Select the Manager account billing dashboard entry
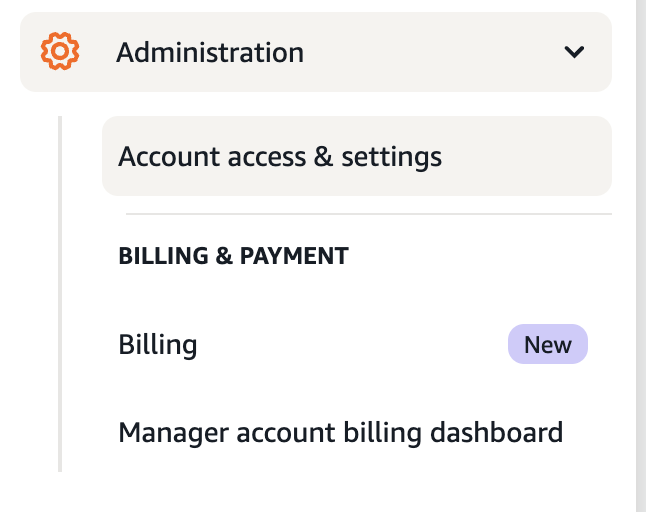Image resolution: width=646 pixels, height=512 pixels. point(340,433)
